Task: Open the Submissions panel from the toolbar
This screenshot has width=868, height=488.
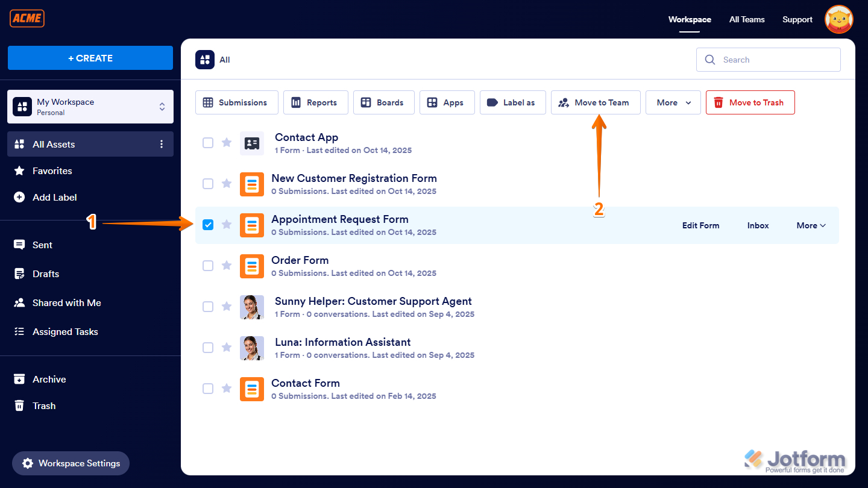Action: pyautogui.click(x=236, y=102)
